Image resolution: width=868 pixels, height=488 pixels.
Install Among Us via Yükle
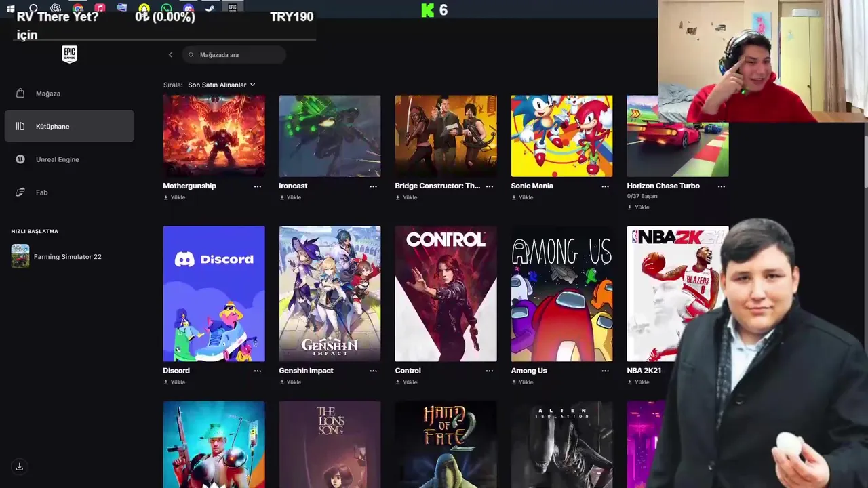point(522,382)
